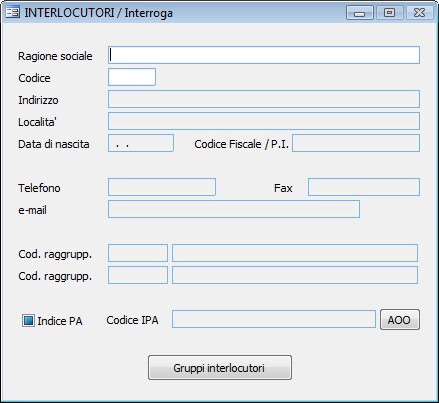The image size is (439, 403).
Task: Click first Cod. raggrupp. code field
Action: 138,253
